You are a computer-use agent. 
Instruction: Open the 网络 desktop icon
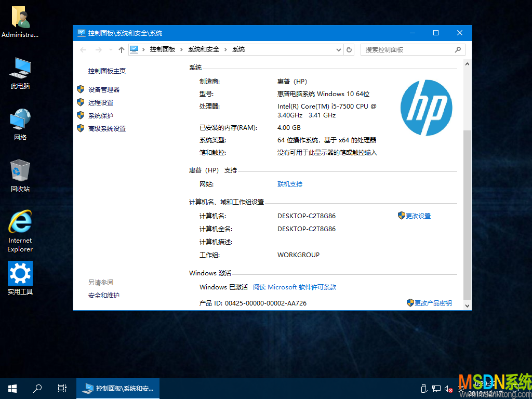click(20, 123)
